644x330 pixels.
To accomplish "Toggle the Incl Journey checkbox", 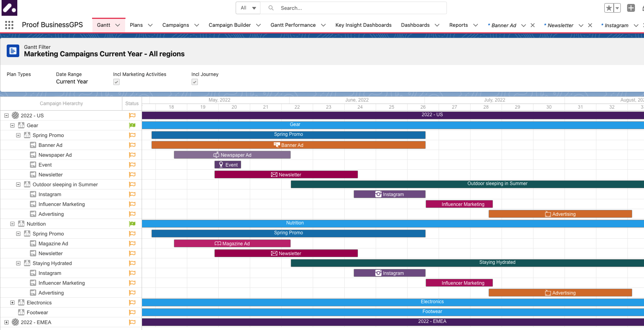I will click(x=195, y=82).
